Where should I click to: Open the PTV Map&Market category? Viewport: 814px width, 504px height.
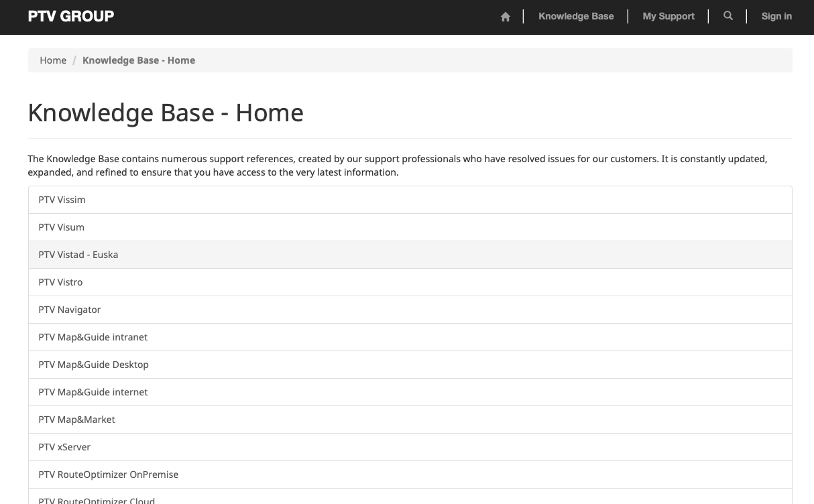76,420
